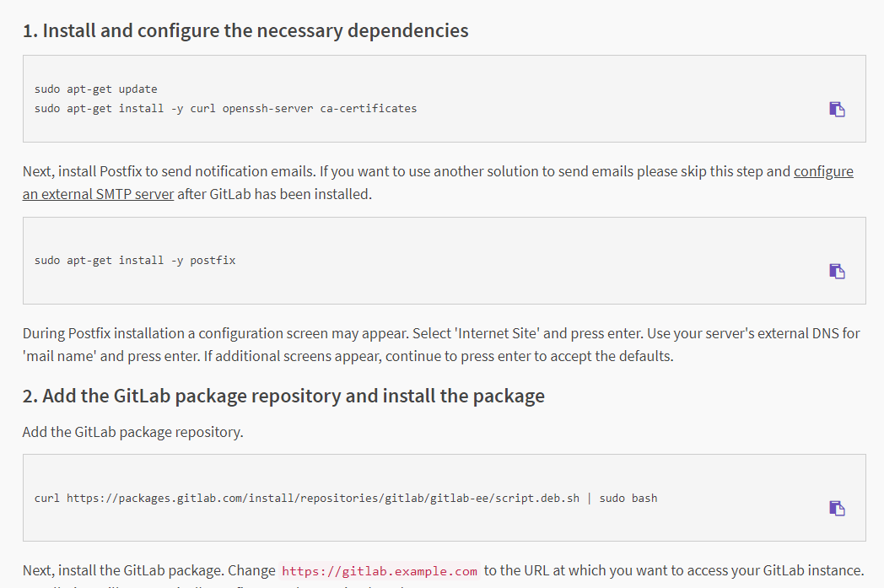Click 'sudo bash' at the end of the curl command
Image resolution: width=884 pixels, height=588 pixels.
628,499
